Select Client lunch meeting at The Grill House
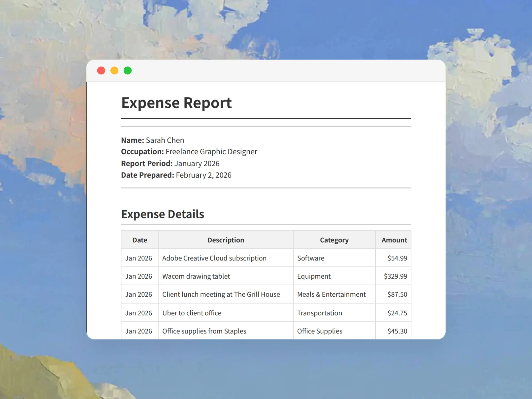The width and height of the screenshot is (532, 399). click(221, 294)
